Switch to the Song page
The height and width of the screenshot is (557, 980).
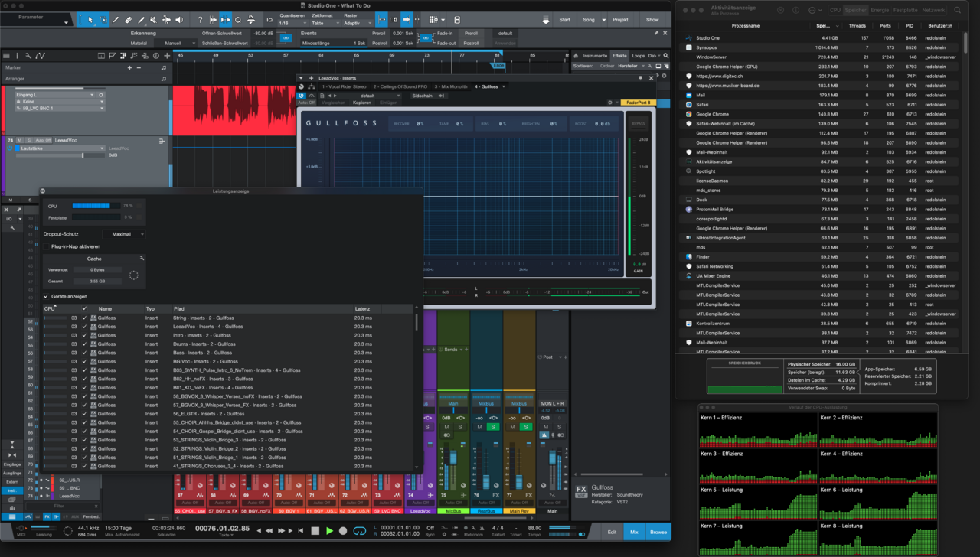589,20
